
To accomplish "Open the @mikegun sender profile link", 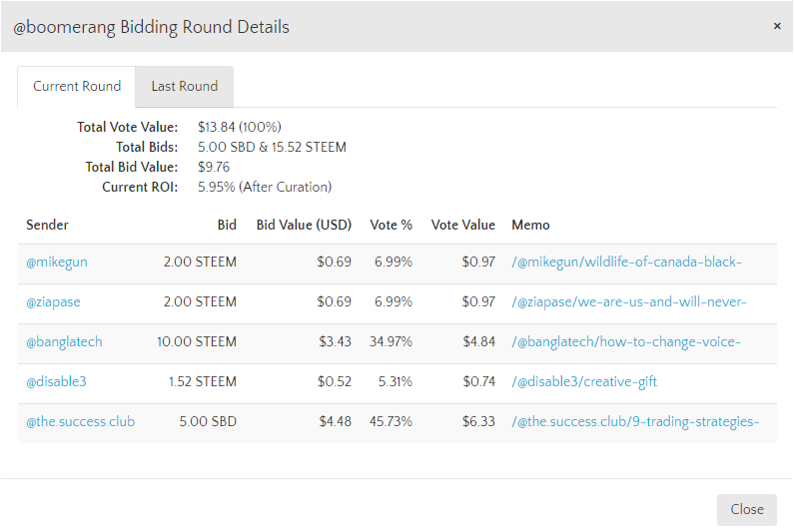I will click(57, 263).
